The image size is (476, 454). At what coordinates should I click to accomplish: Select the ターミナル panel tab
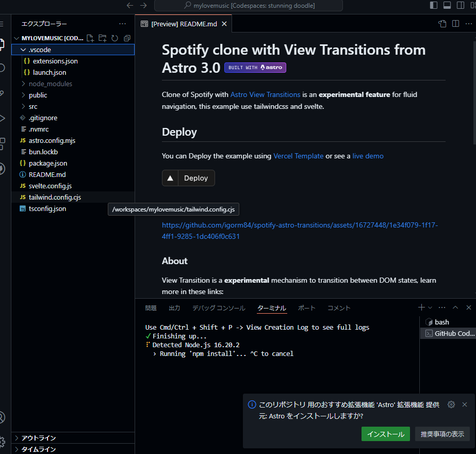pyautogui.click(x=272, y=308)
